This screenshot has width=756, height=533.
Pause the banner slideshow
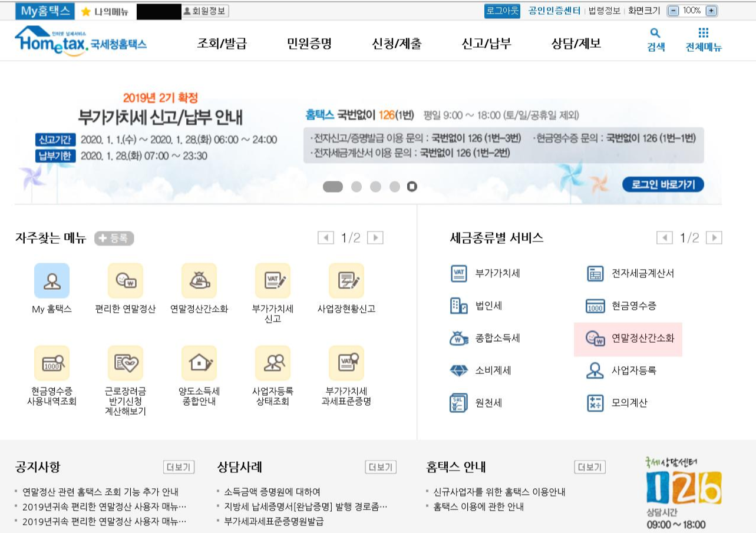[412, 187]
